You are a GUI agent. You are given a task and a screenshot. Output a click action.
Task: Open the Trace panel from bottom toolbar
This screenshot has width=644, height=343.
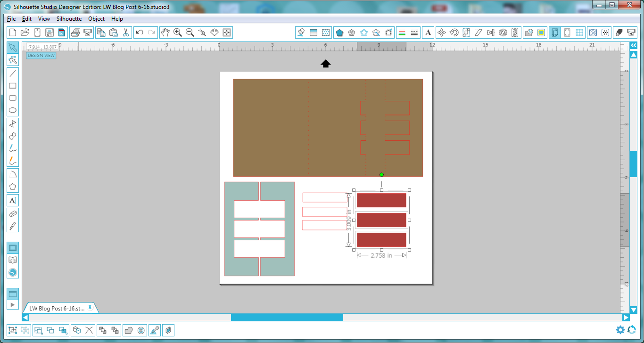pyautogui.click(x=154, y=330)
